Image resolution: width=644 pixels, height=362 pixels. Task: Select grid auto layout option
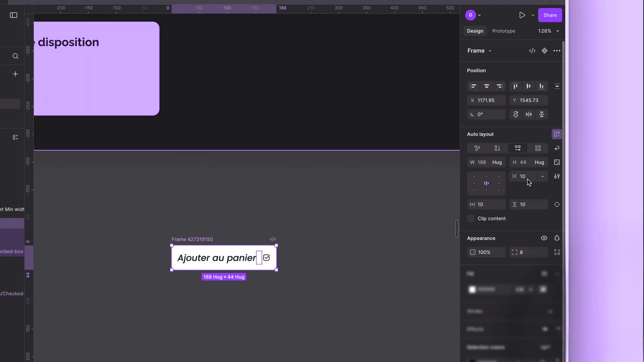[x=538, y=148]
